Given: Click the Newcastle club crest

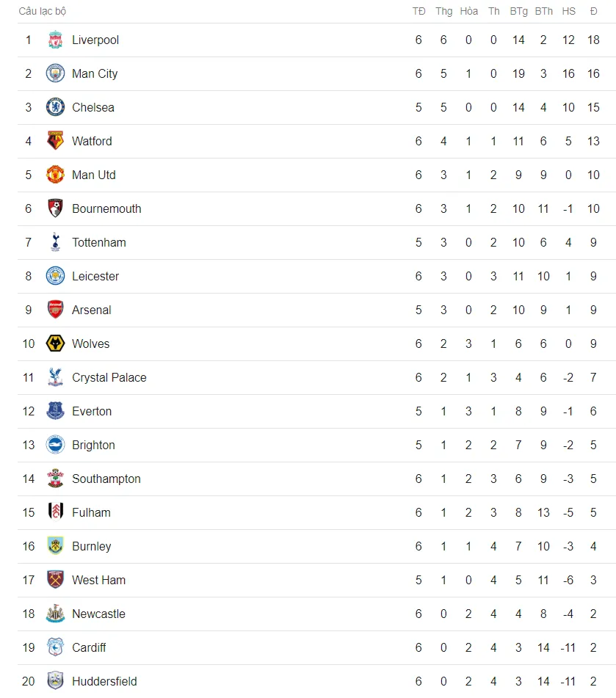Looking at the screenshot, I should point(55,614).
